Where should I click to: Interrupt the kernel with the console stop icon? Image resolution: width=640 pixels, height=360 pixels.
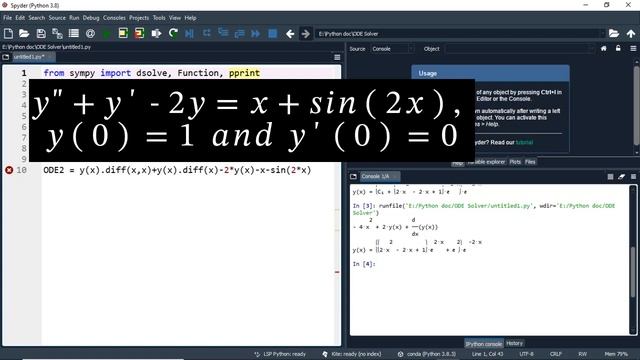pyautogui.click(x=610, y=176)
